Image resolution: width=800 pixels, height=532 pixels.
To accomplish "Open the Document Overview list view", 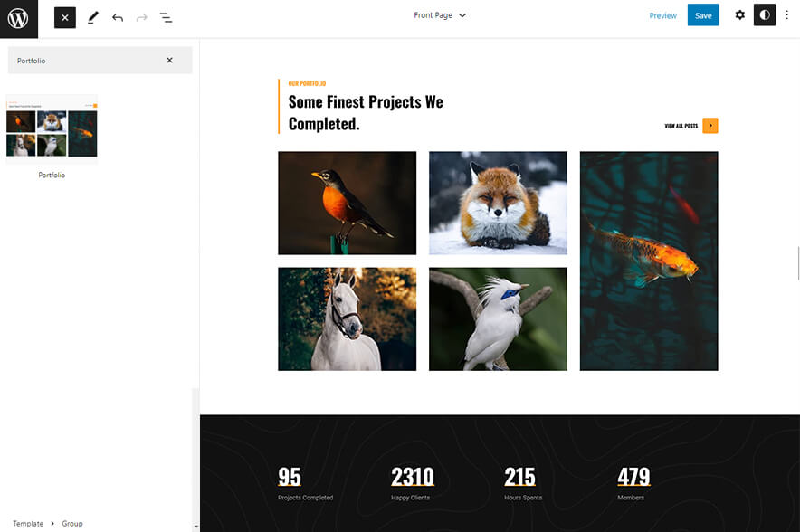I will click(166, 16).
